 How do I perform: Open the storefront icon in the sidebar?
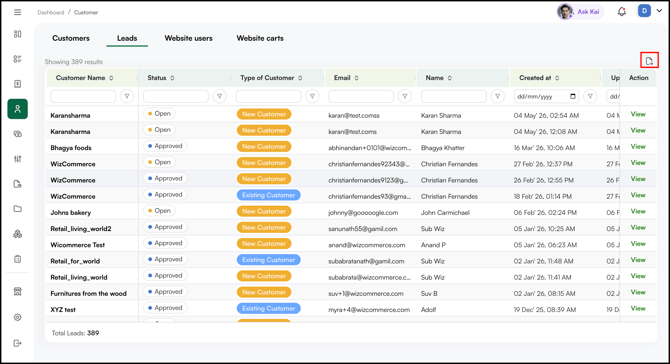pos(18,291)
